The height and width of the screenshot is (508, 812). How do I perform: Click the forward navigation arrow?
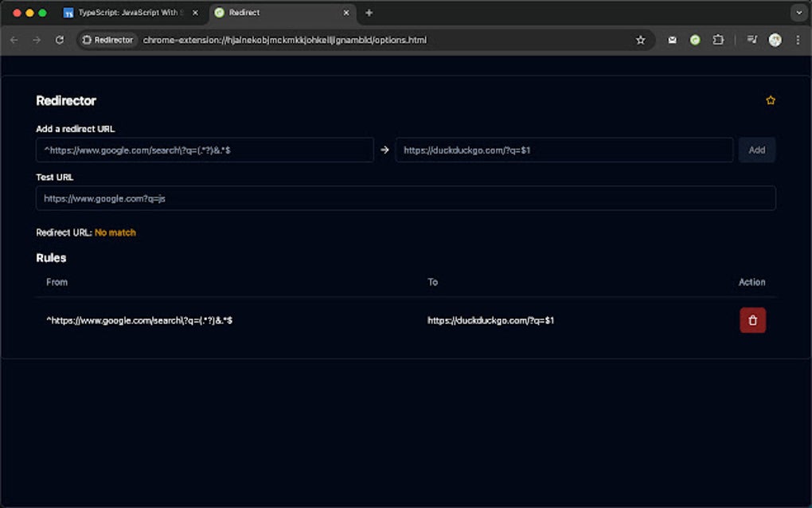click(x=37, y=39)
